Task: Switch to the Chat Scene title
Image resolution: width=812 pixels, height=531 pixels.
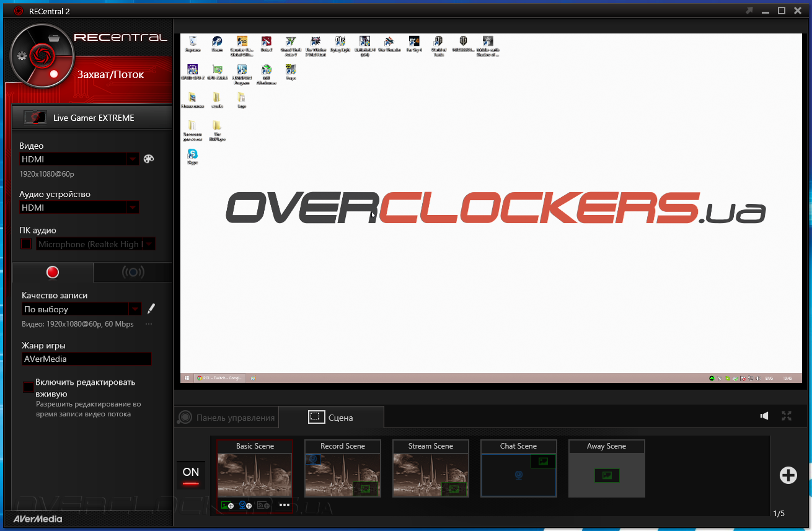Action: pos(519,446)
